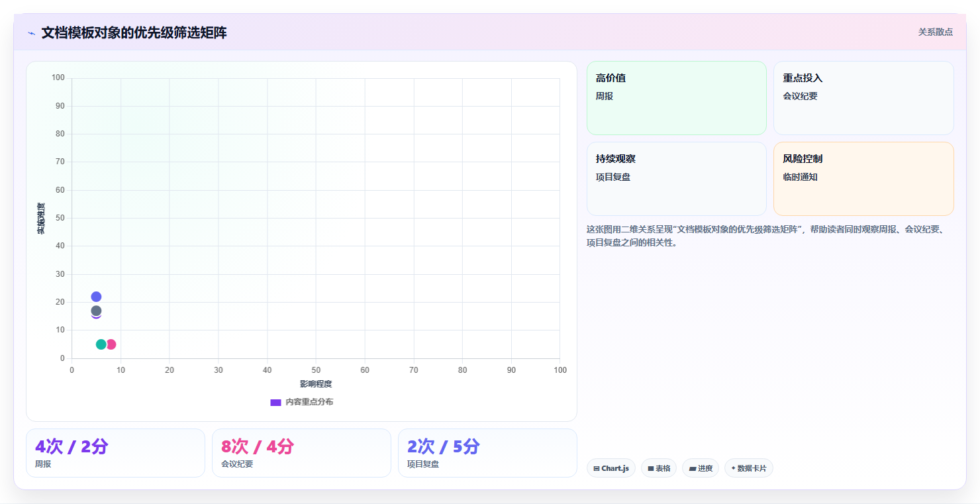Open the 持续观察 quadrant card
Image resolution: width=980 pixels, height=504 pixels.
(x=677, y=179)
